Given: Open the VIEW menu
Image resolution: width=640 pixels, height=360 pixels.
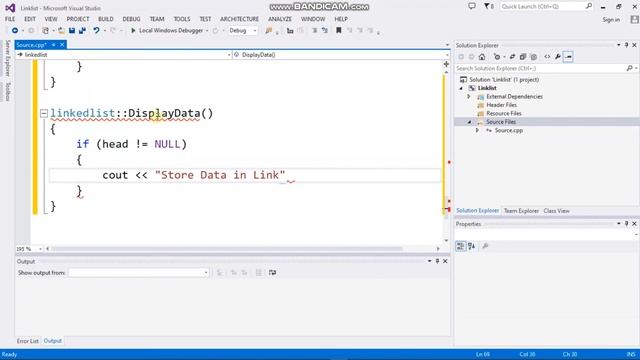Looking at the screenshot, I should tap(51, 19).
